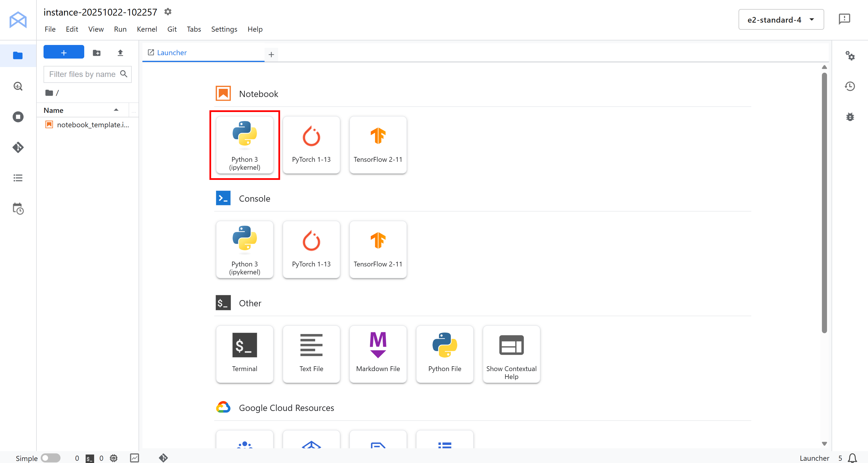The width and height of the screenshot is (868, 463).
Task: Open a new Terminal
Action: 244,354
